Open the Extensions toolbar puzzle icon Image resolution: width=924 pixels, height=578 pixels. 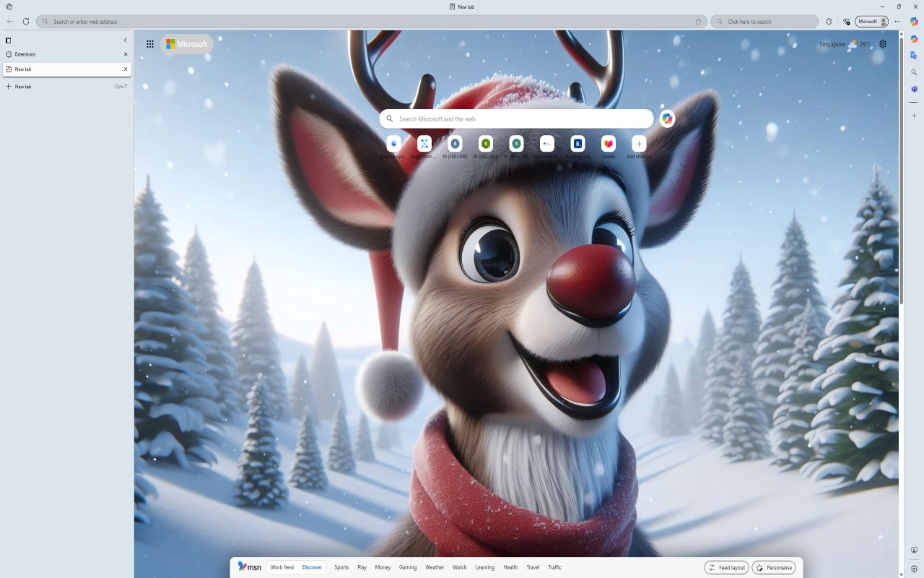click(829, 22)
